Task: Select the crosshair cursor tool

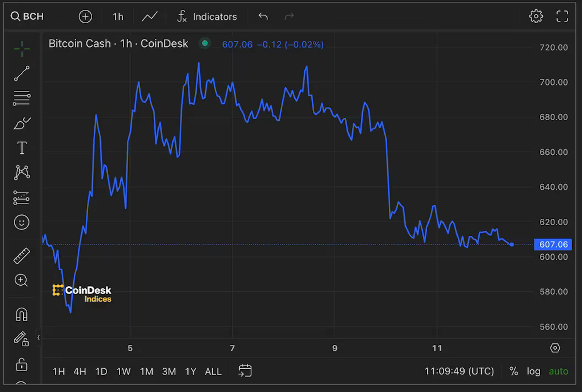Action: click(x=22, y=49)
